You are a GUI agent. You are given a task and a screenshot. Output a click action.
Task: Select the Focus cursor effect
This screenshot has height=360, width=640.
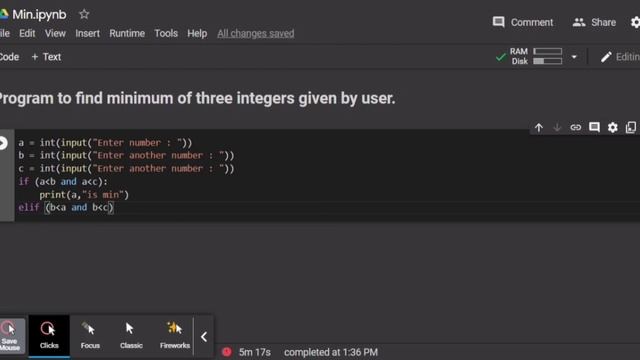pos(90,336)
